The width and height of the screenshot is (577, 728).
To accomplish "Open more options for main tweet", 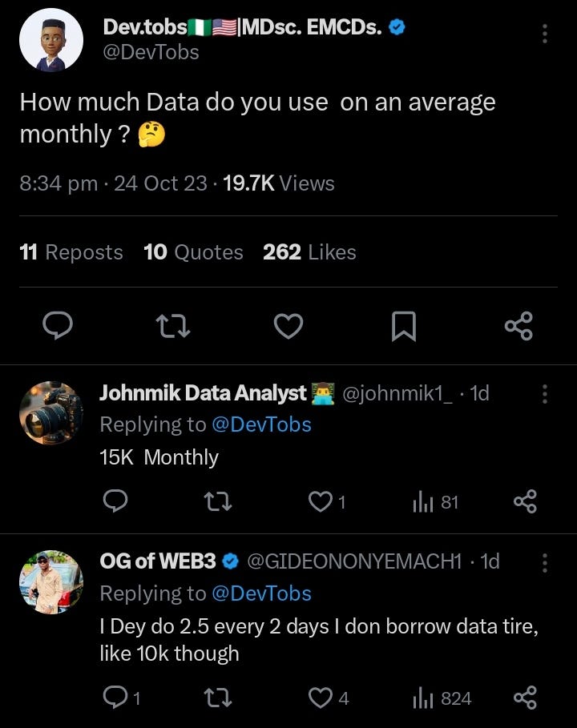I will [545, 34].
